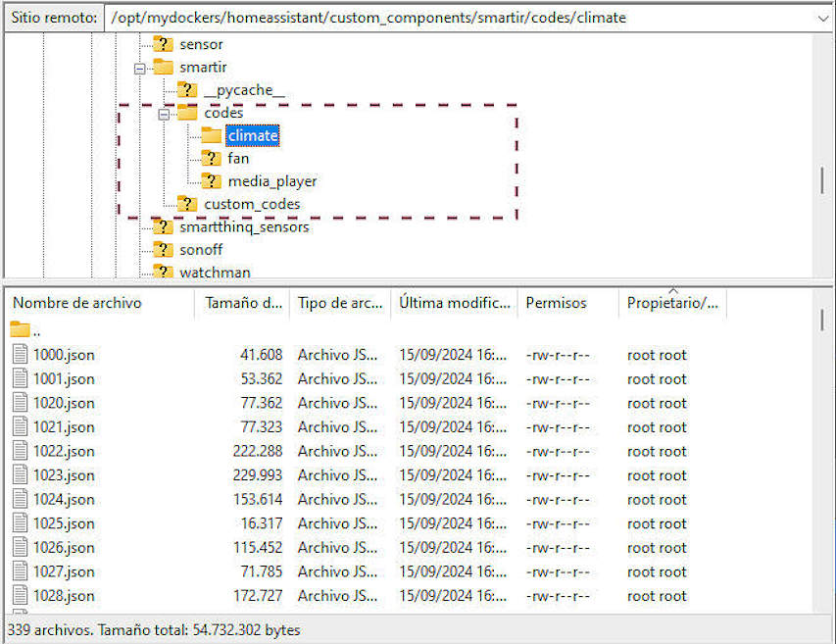Sort by Última modificación column header
Viewport: 836px width, 644px height.
454,303
